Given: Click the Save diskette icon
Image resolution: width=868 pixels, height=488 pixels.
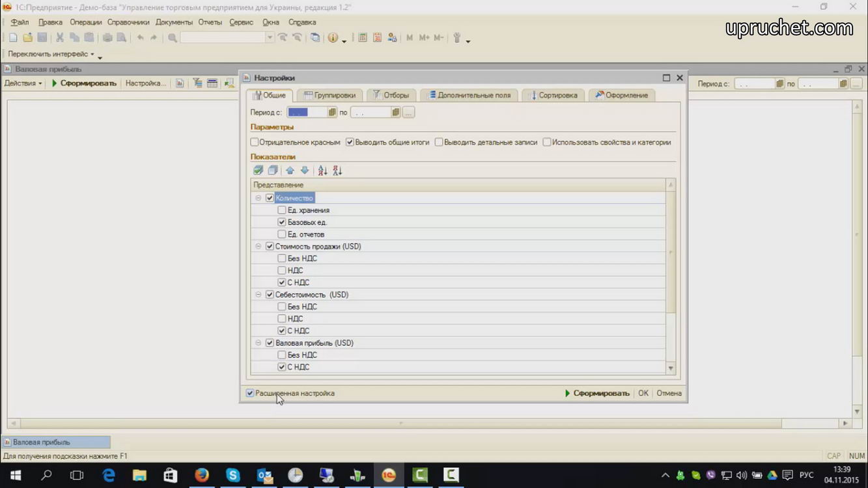Looking at the screenshot, I should coord(42,38).
